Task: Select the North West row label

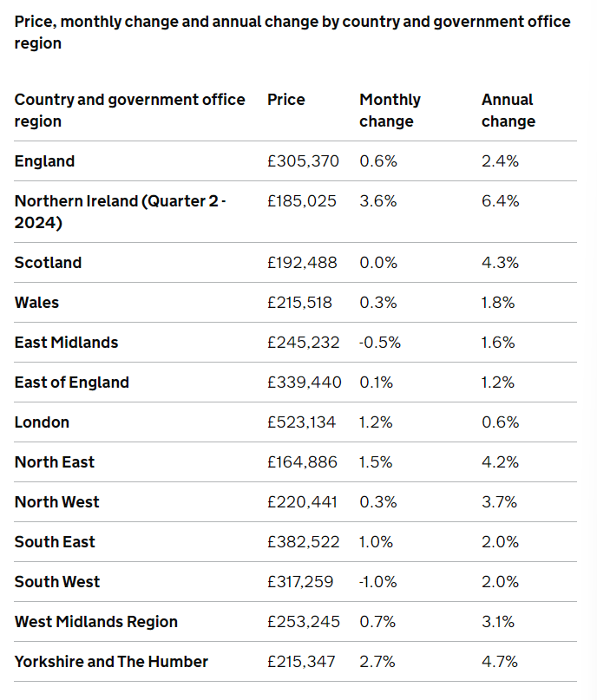Action: tap(57, 502)
